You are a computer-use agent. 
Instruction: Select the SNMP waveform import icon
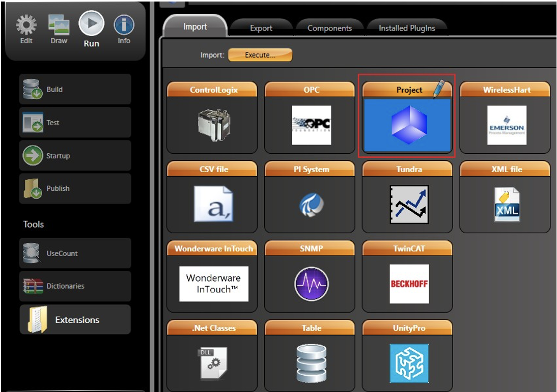point(311,284)
